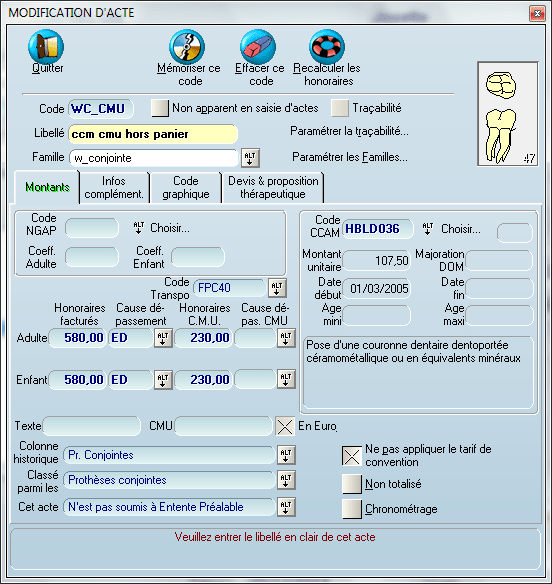Viewport: 552px width, 584px height.
Task: Click the Libellé text field
Action: (153, 134)
